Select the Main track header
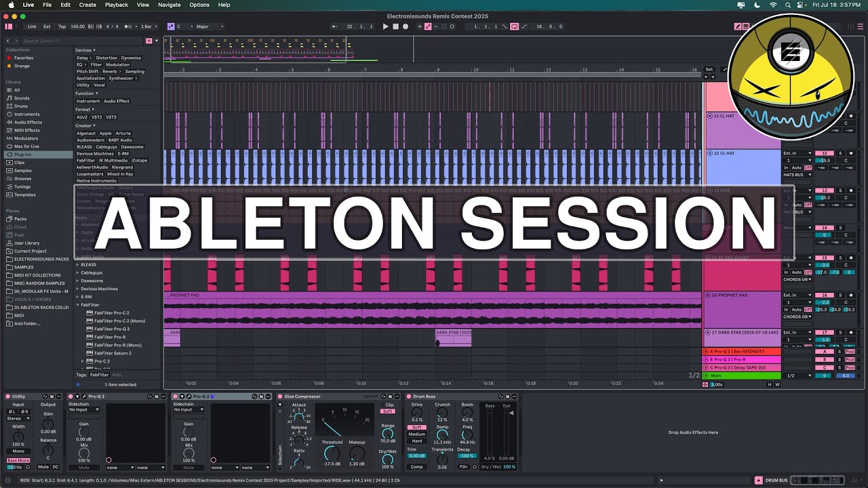The image size is (868, 488). point(742,375)
